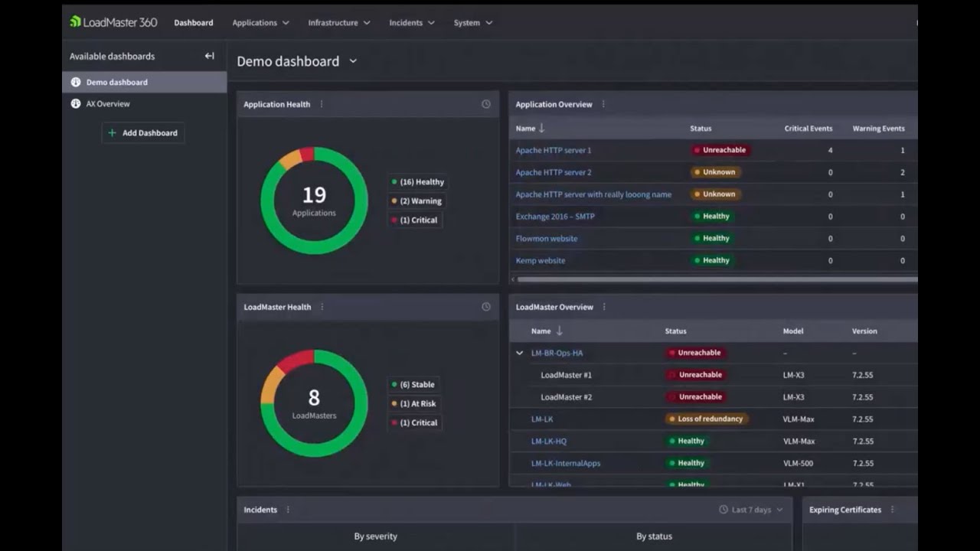Toggle the Warning legend in Application Health
The height and width of the screenshot is (551, 980).
click(416, 201)
